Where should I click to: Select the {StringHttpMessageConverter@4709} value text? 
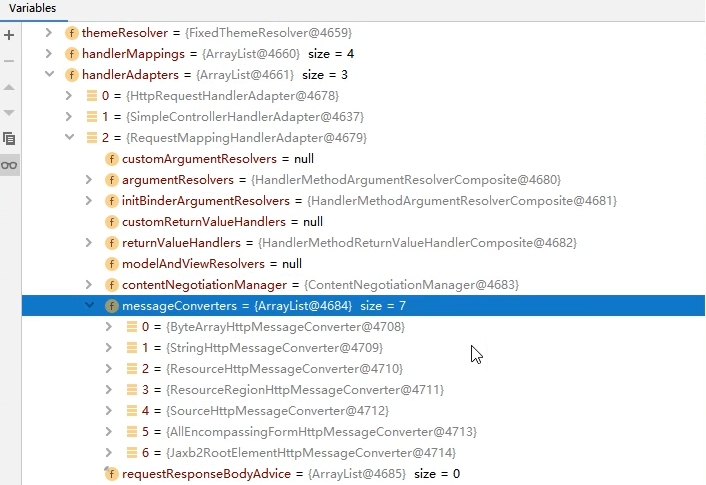[x=274, y=348]
